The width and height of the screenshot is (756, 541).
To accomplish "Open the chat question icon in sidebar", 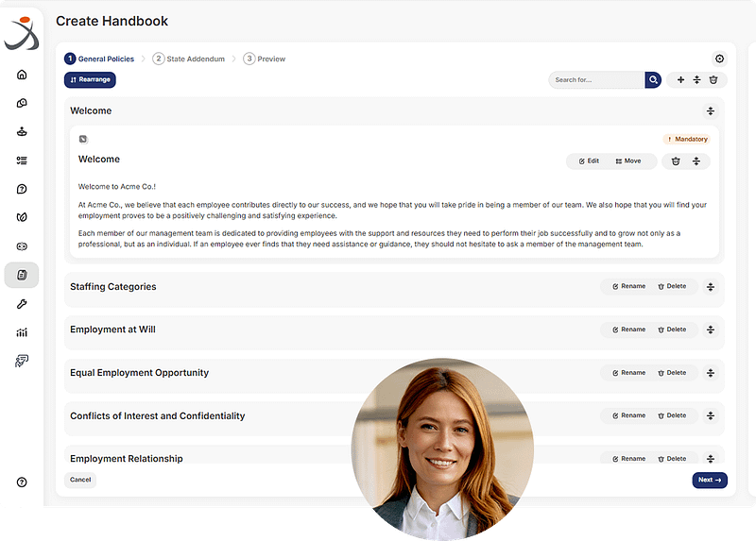I will coord(22,189).
